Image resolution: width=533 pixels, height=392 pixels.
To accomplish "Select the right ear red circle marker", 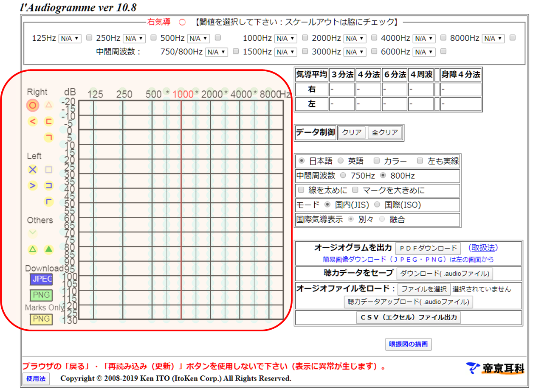I will pos(33,105).
